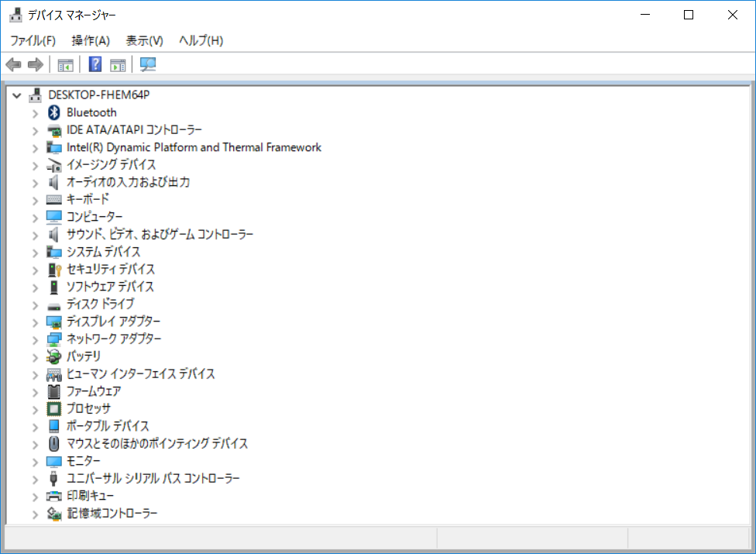Screen dimensions: 756x554
Task: Expand the ネットワーク アダプター node
Action: [35, 339]
